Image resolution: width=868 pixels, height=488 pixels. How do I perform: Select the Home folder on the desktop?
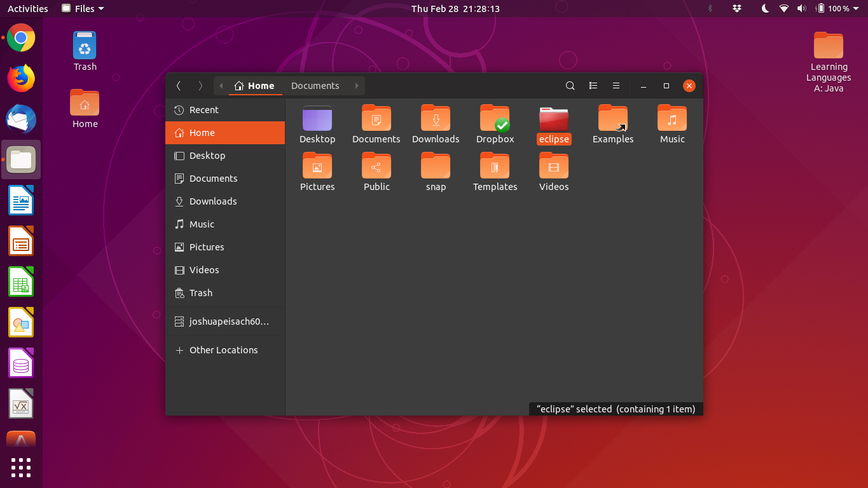pos(85,109)
